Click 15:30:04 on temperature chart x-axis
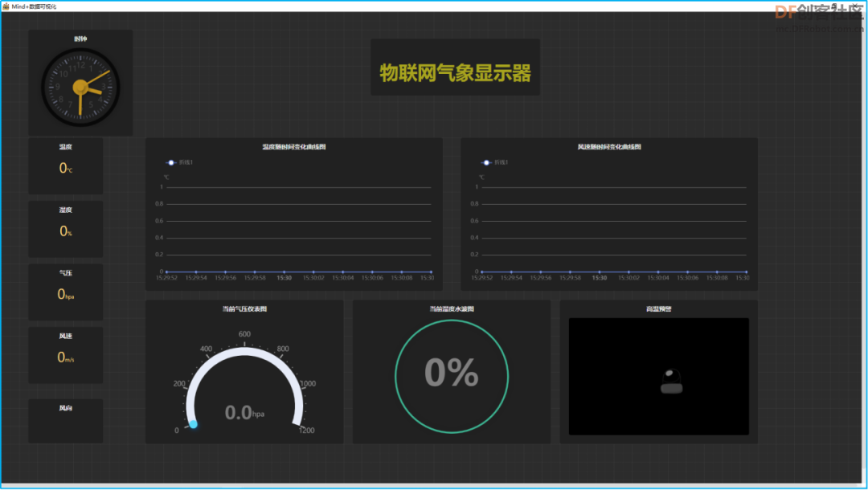The width and height of the screenshot is (868, 490). pyautogui.click(x=342, y=278)
